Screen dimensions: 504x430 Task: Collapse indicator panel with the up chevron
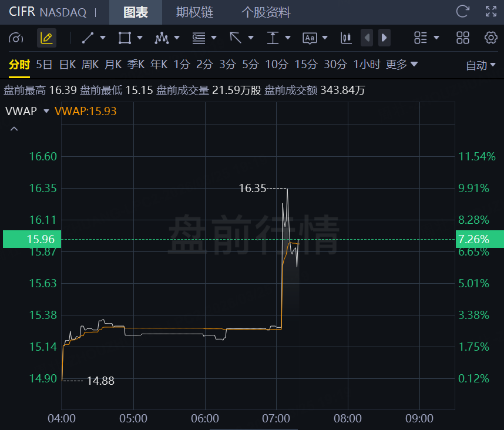click(x=14, y=129)
